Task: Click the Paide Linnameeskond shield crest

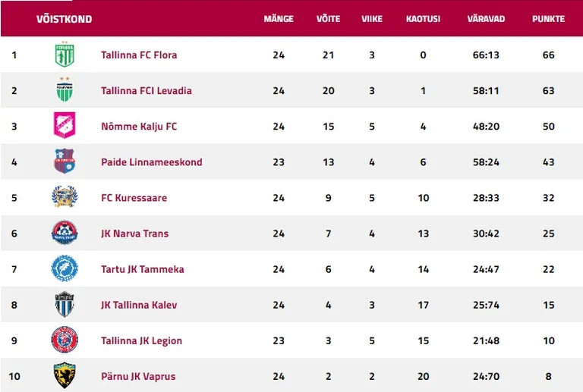Action: coord(65,161)
